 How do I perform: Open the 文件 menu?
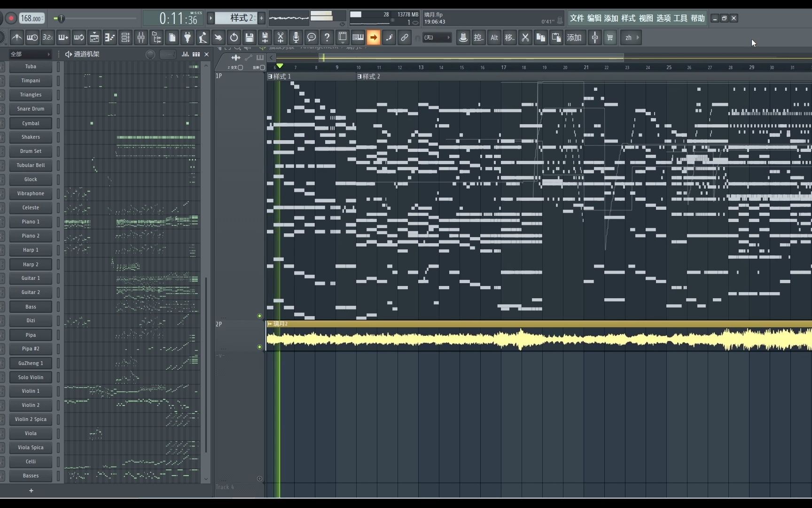tap(577, 18)
